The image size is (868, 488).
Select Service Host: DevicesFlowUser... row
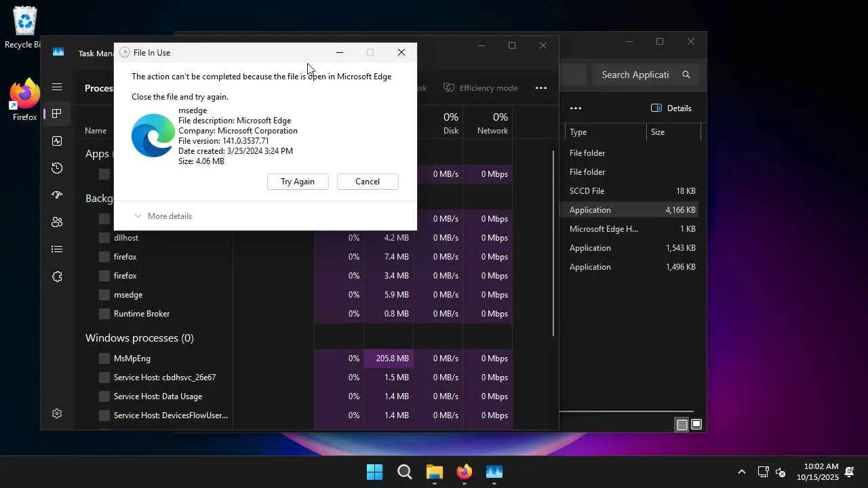[x=298, y=415]
